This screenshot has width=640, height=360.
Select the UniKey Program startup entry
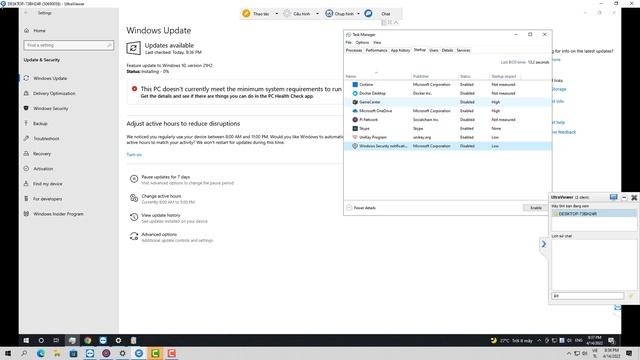point(448,138)
